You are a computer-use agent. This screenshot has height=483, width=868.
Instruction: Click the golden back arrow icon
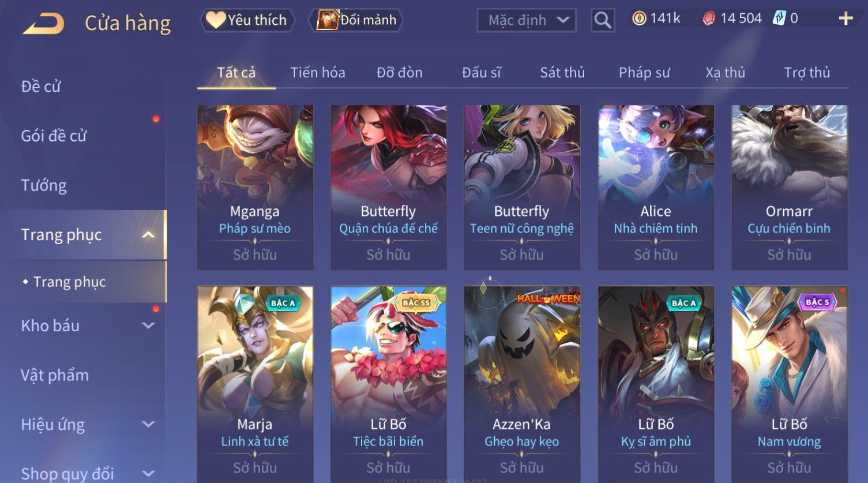(43, 24)
